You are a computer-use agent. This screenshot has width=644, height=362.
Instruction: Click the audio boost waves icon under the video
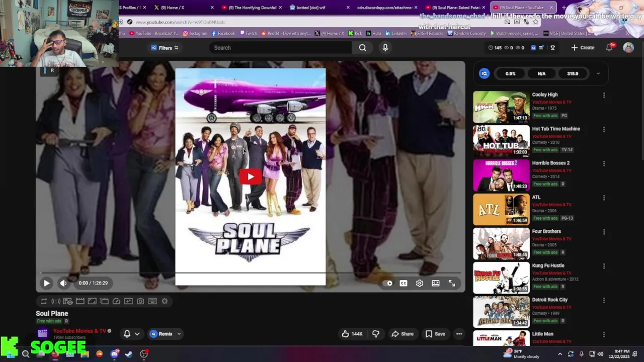pos(56,301)
